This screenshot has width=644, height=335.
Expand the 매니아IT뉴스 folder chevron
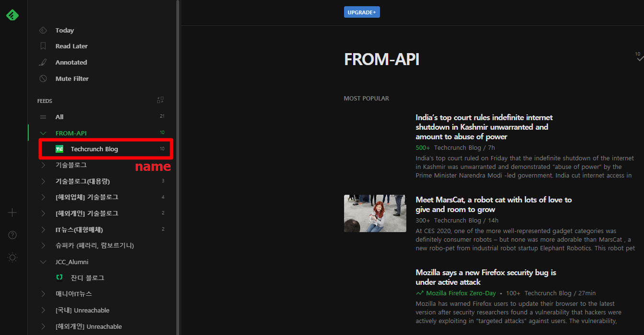(x=43, y=294)
